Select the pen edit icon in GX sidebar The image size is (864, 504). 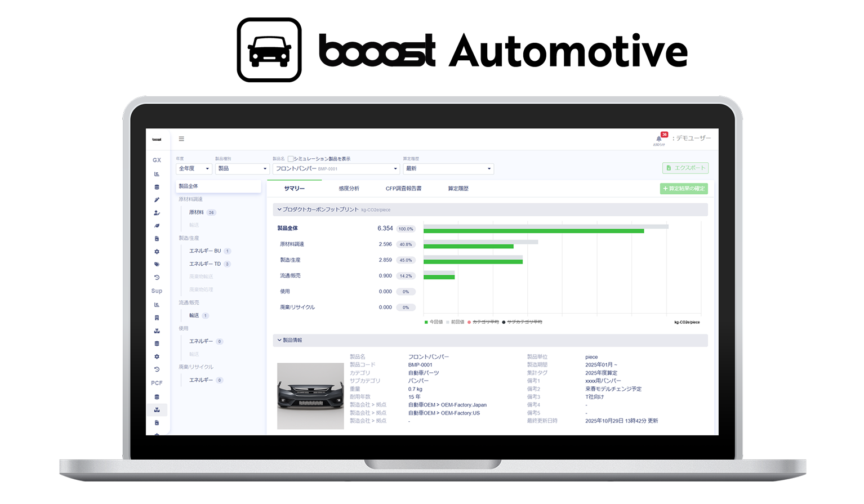pyautogui.click(x=157, y=200)
